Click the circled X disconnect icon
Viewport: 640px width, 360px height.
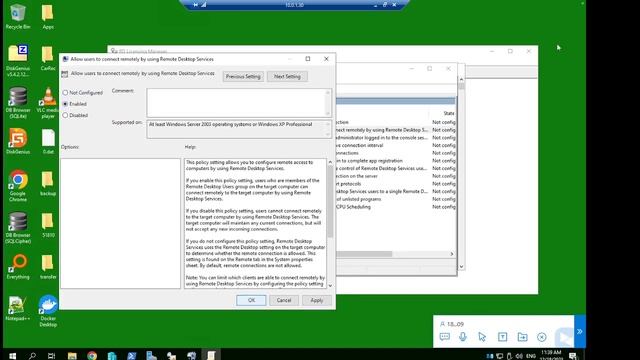542,337
